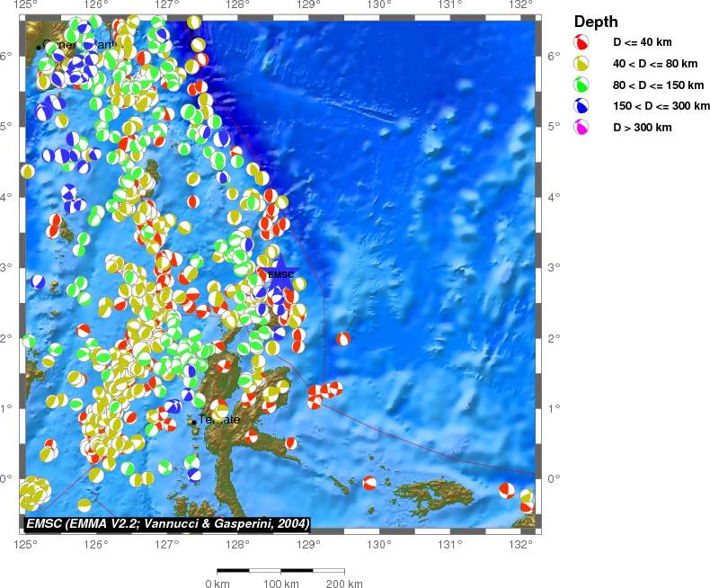This screenshot has height=588, width=710.
Task: Click the Ternate city label
Action: [x=219, y=420]
